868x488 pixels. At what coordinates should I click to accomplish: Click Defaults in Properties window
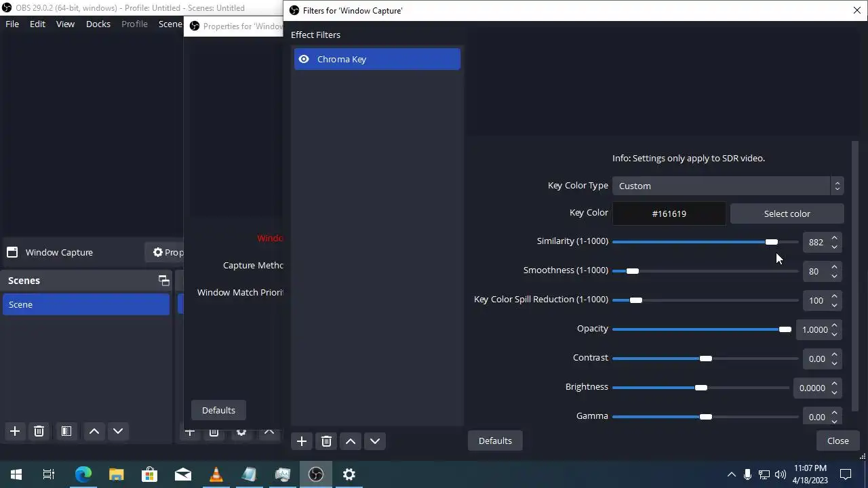pos(218,410)
